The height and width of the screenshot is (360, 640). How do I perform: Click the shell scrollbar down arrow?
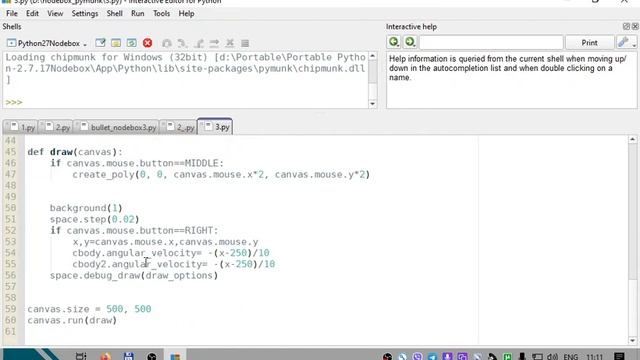(x=372, y=104)
